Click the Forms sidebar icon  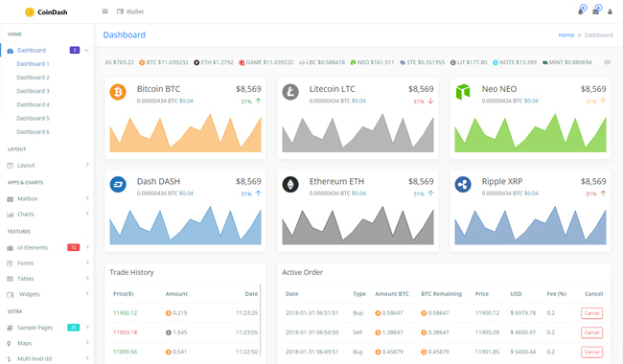point(10,263)
